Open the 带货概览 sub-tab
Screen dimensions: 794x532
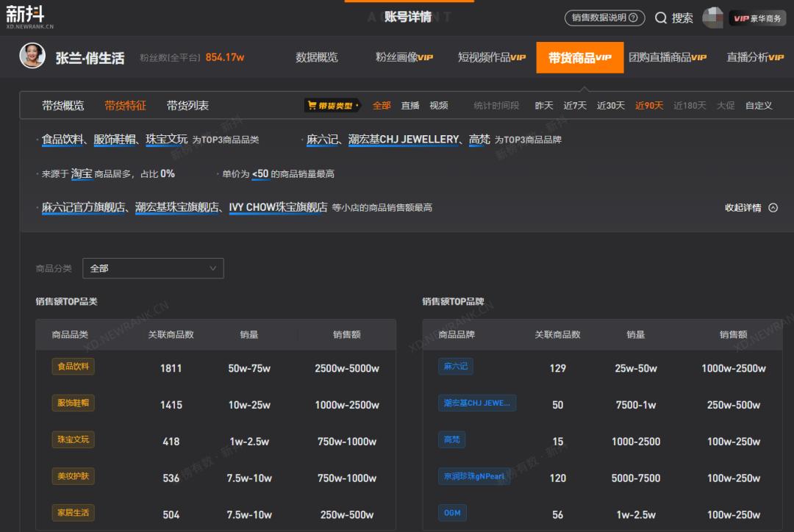click(62, 105)
